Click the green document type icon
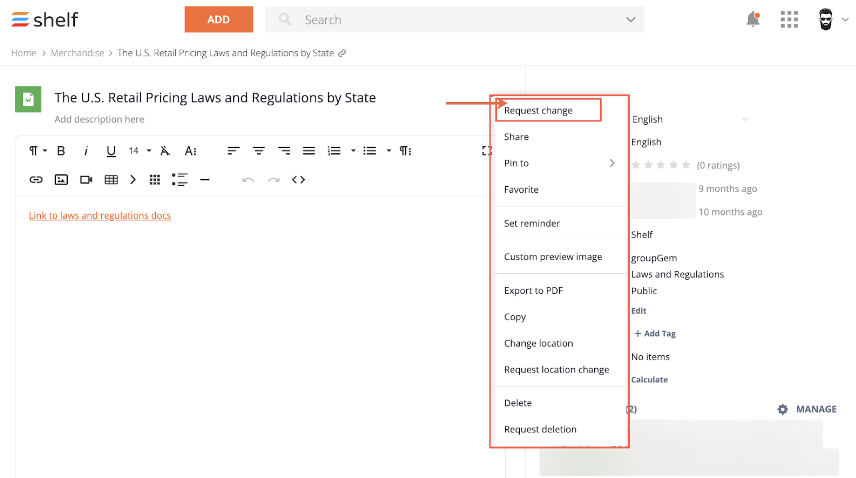The image size is (856, 478). [x=28, y=99]
